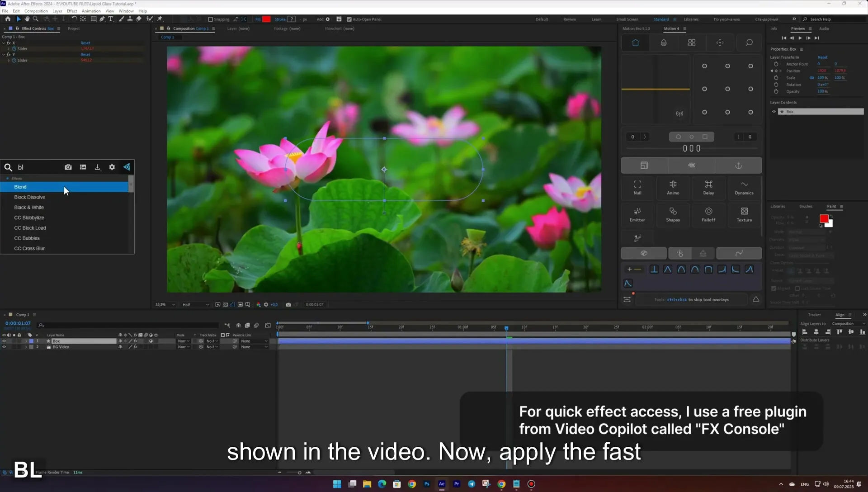Viewport: 868px width, 492px height.
Task: Click the Animo tool in Motion panel
Action: [673, 187]
